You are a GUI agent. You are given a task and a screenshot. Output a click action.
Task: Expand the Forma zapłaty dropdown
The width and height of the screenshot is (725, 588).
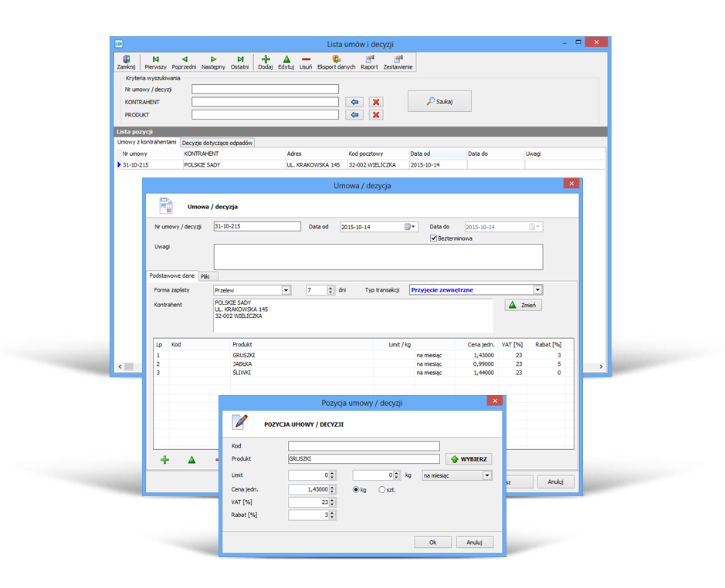(x=286, y=290)
